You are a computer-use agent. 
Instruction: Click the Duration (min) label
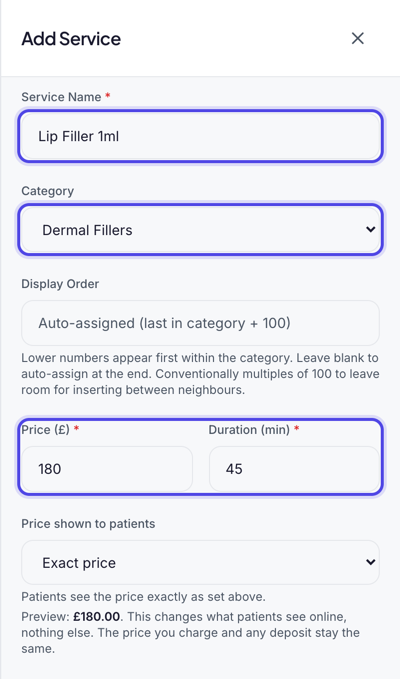pyautogui.click(x=249, y=430)
